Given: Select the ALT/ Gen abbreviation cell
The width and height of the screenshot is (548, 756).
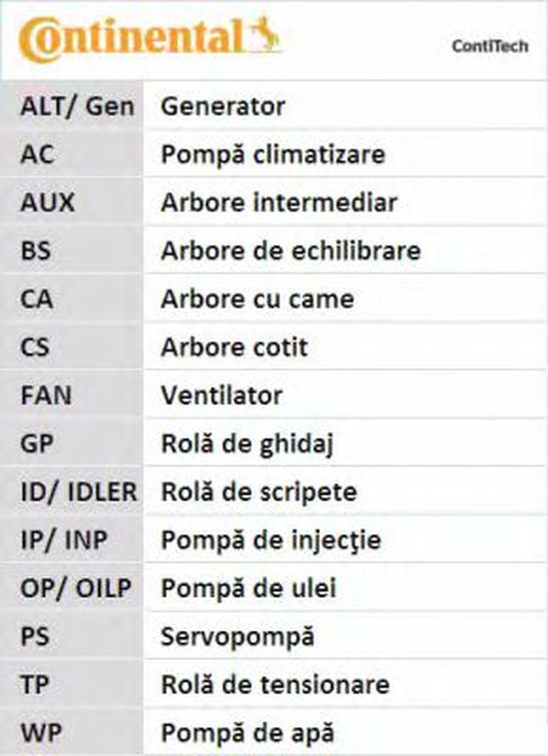Looking at the screenshot, I should 77,106.
